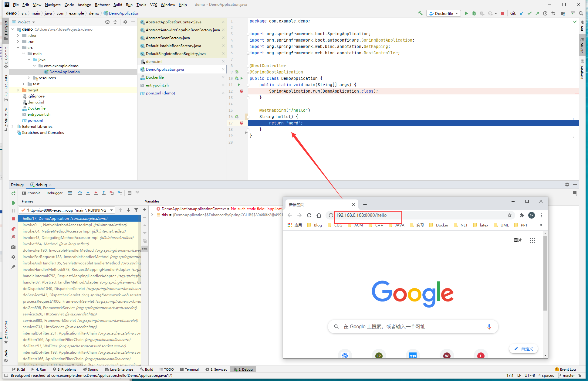The width and height of the screenshot is (588, 381).
Task: Toggle breakpoint on line 17 gutter
Action: [242, 123]
